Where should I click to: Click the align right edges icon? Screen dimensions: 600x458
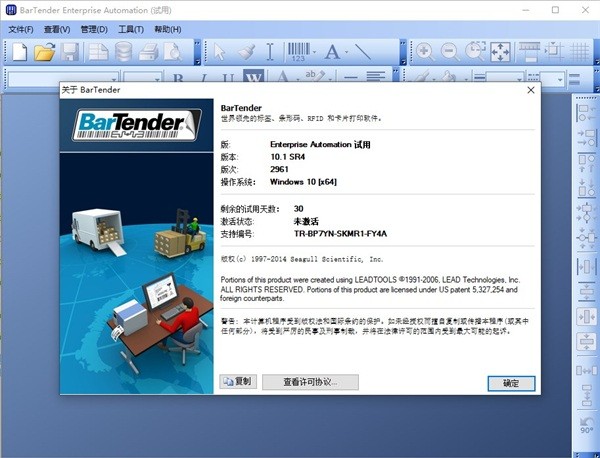coord(587,138)
